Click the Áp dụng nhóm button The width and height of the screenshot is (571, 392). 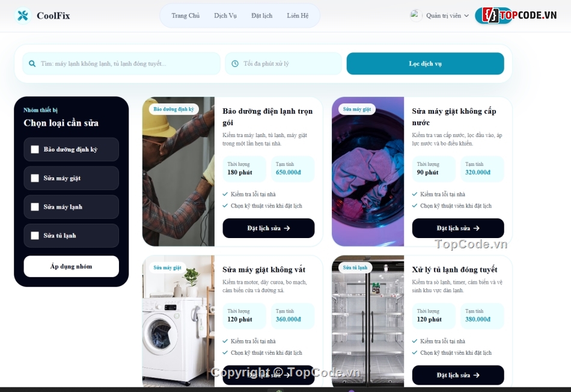point(72,266)
